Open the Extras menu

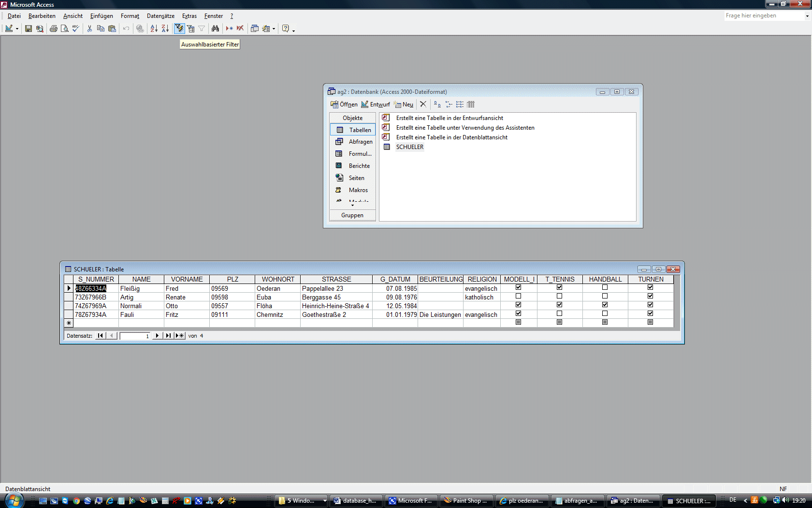(189, 16)
